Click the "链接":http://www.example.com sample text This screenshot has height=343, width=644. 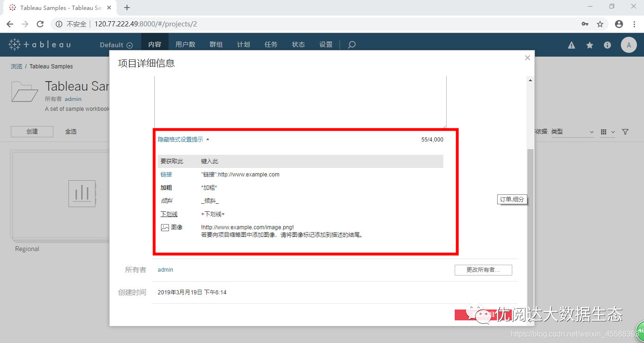pyautogui.click(x=240, y=175)
